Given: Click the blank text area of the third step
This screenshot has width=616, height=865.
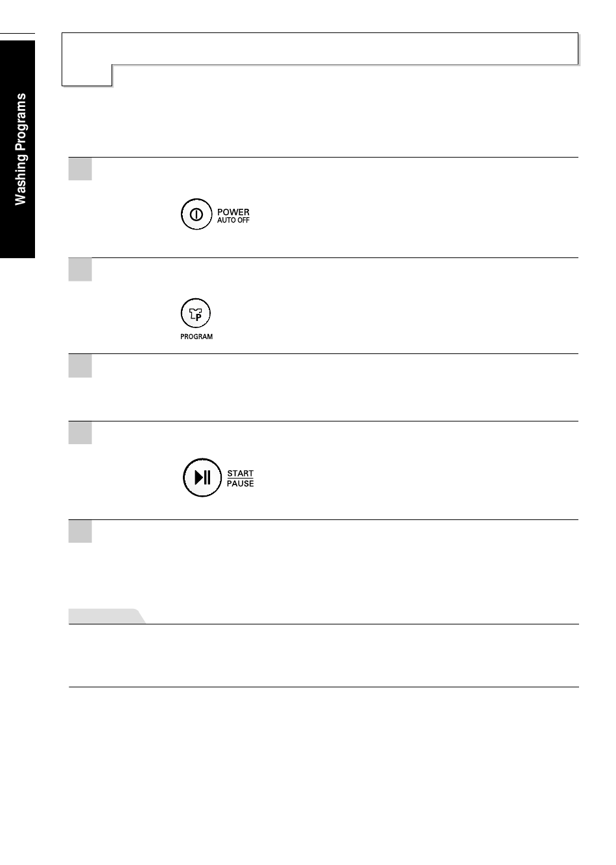Looking at the screenshot, I should (x=335, y=387).
